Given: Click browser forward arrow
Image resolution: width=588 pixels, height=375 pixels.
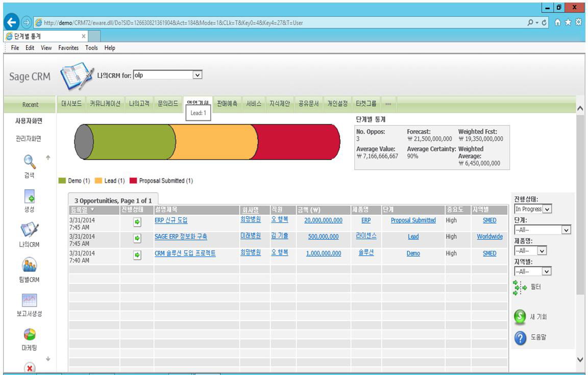Looking at the screenshot, I should pos(26,22).
